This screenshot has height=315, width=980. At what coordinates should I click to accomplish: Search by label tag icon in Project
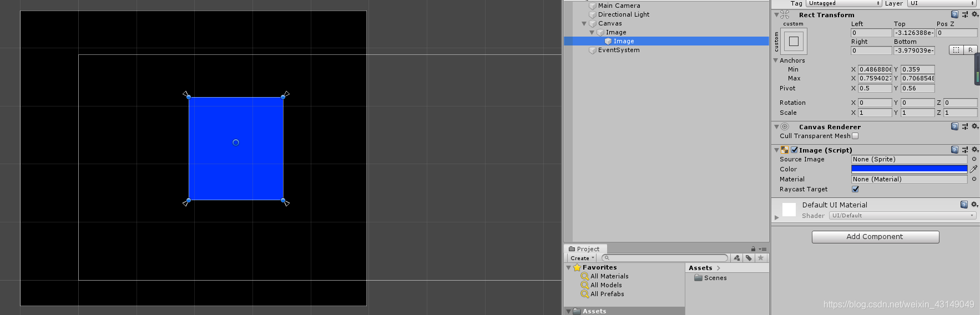tap(749, 258)
